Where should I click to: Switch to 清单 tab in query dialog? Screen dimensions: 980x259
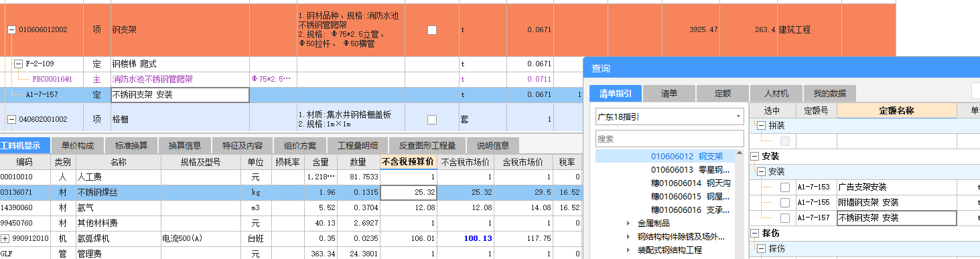669,93
